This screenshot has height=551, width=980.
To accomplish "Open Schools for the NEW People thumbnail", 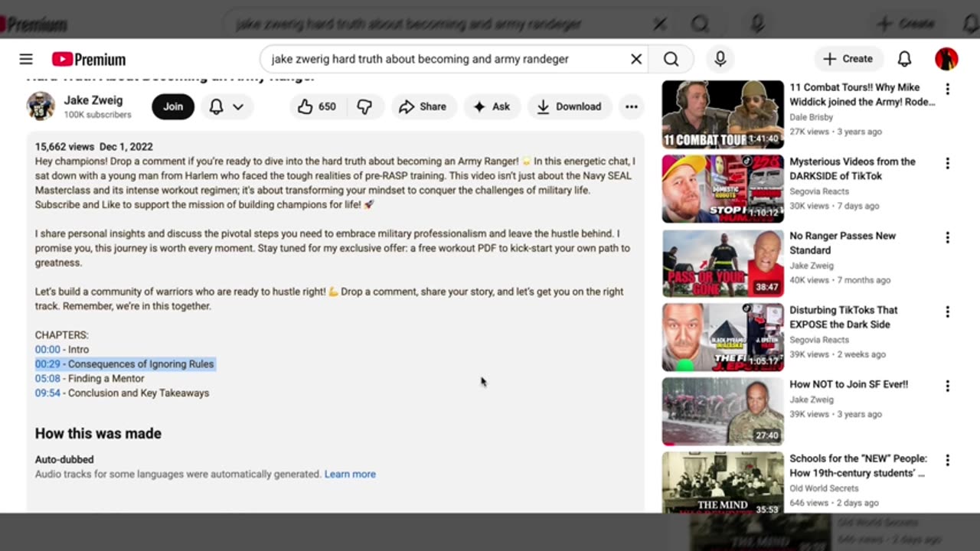I will click(723, 482).
